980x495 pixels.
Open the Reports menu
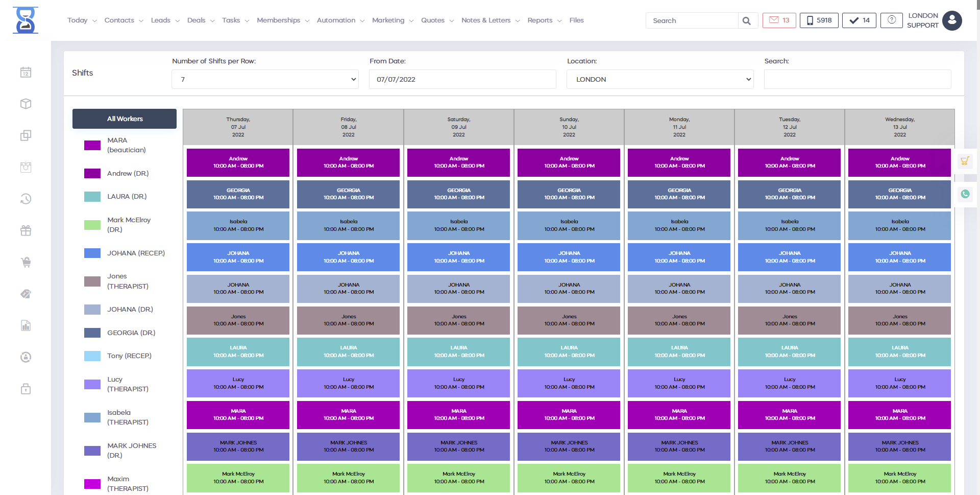[x=544, y=20]
